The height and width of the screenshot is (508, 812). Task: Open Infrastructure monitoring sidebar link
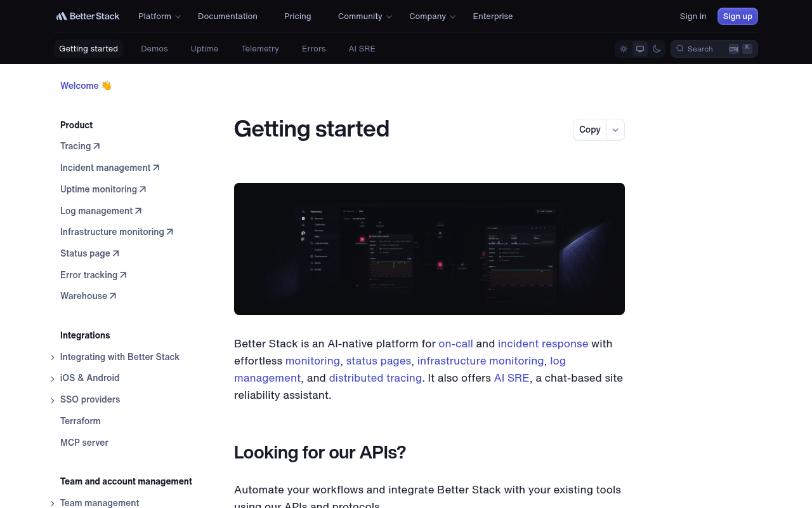[117, 232]
